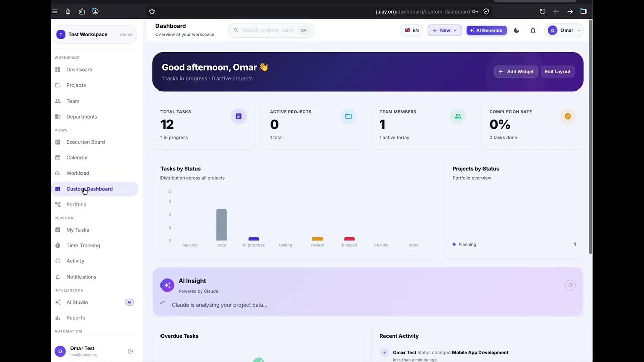Click the Active Projects folder icon

coord(348,116)
